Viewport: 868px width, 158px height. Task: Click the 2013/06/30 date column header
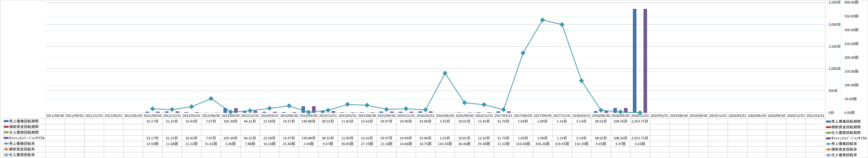[x=211, y=116]
